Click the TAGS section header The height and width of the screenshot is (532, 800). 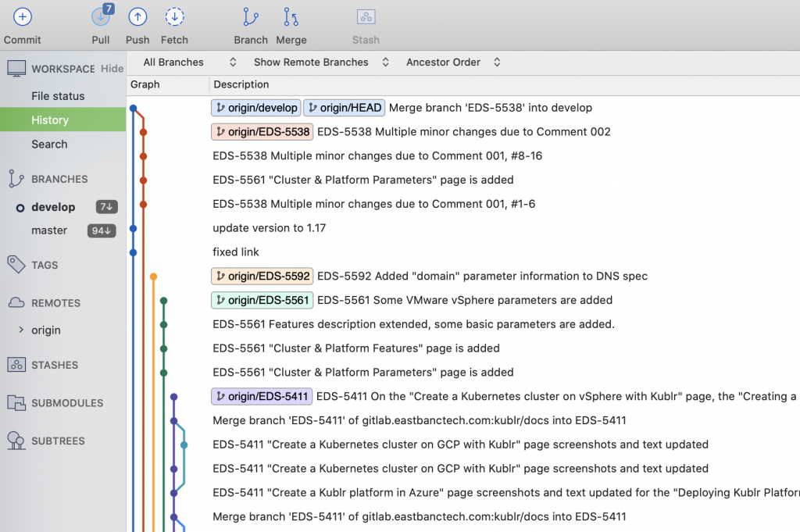pyautogui.click(x=45, y=266)
